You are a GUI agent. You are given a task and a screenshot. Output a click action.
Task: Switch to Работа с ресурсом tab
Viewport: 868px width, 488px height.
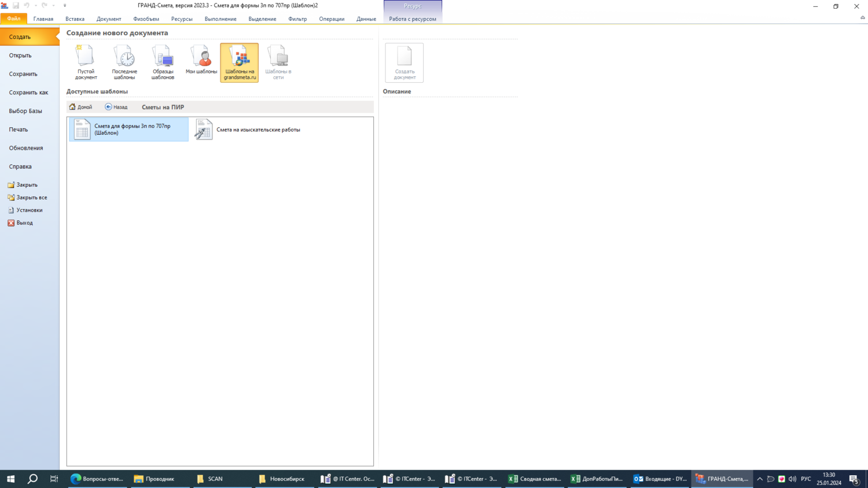(413, 19)
